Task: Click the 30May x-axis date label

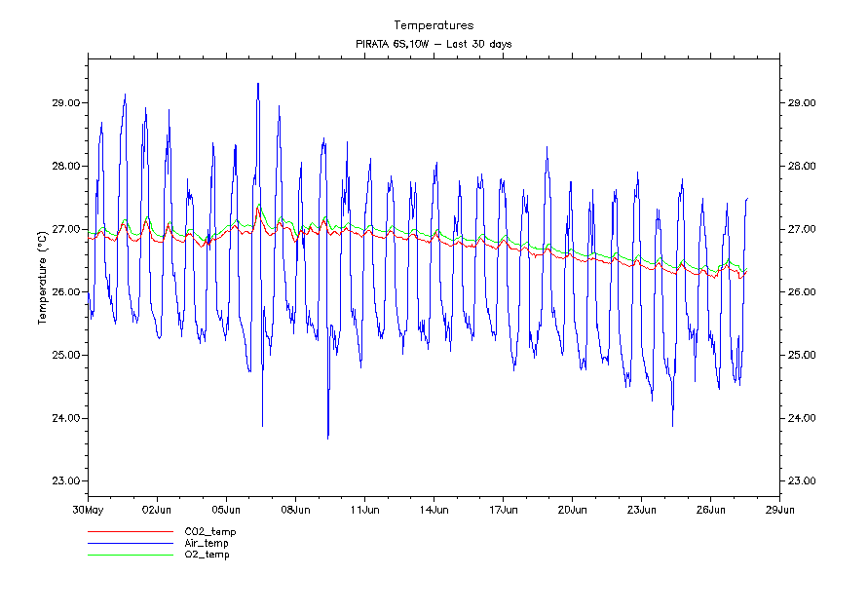Action: click(88, 510)
